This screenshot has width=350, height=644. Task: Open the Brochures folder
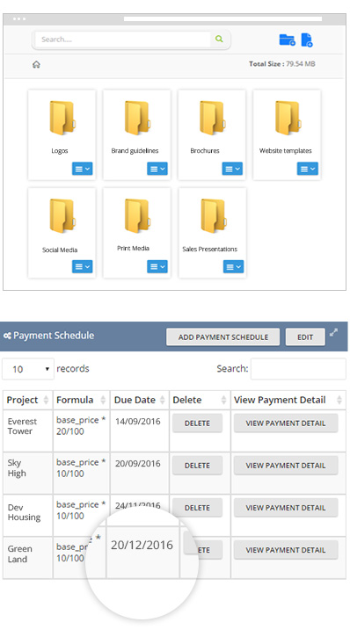(212, 119)
